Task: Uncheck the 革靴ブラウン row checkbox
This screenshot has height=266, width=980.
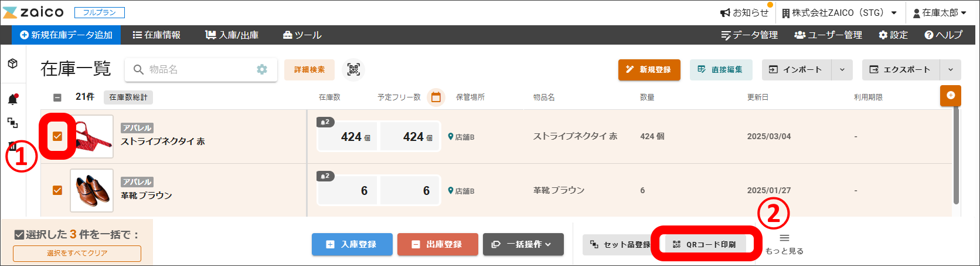Action: click(x=57, y=190)
